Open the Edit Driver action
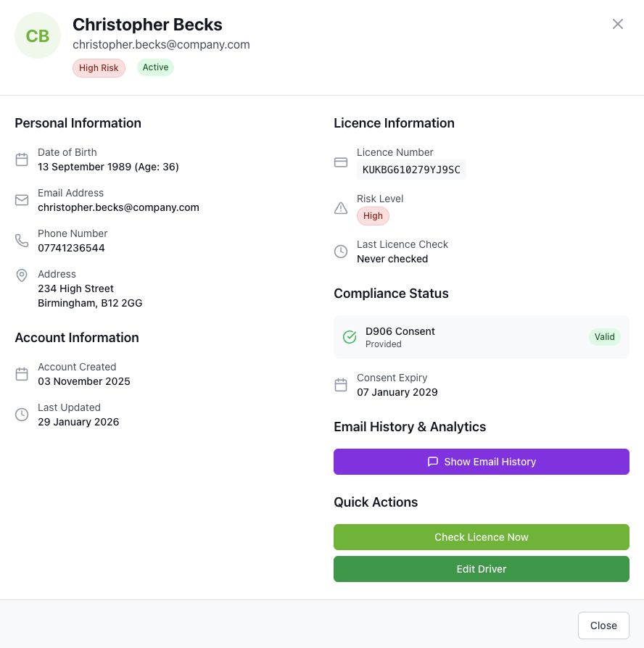The height and width of the screenshot is (648, 644). click(x=482, y=569)
